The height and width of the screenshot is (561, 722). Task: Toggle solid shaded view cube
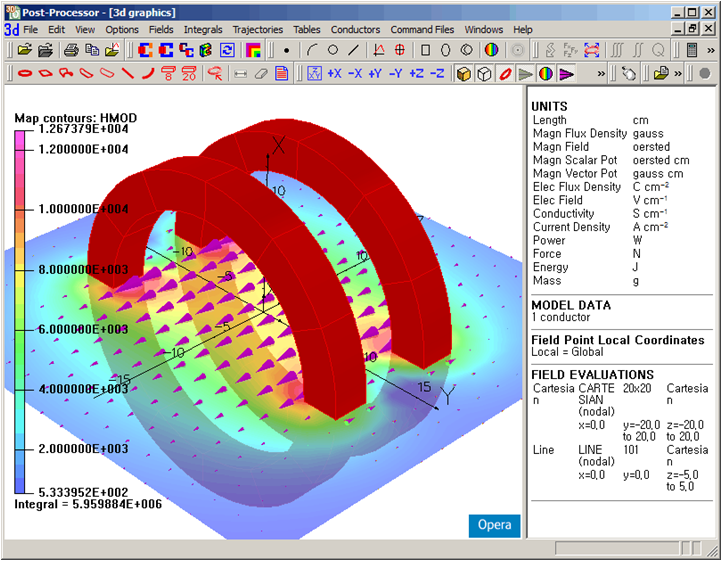click(463, 74)
